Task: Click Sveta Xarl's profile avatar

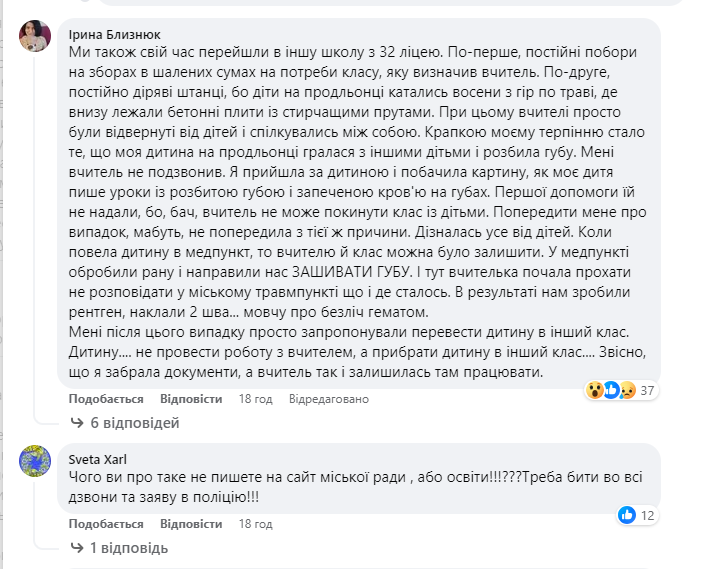Action: click(x=35, y=462)
